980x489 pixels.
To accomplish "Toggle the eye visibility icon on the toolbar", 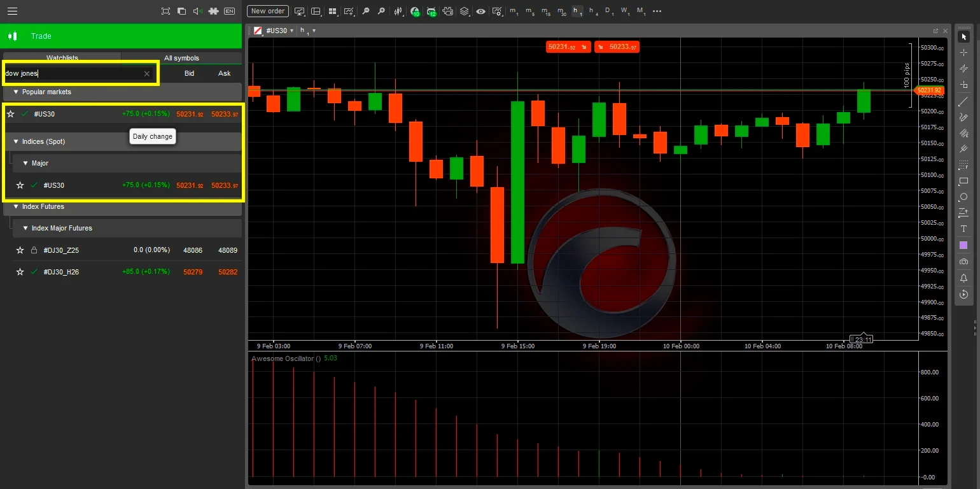I will coord(480,11).
